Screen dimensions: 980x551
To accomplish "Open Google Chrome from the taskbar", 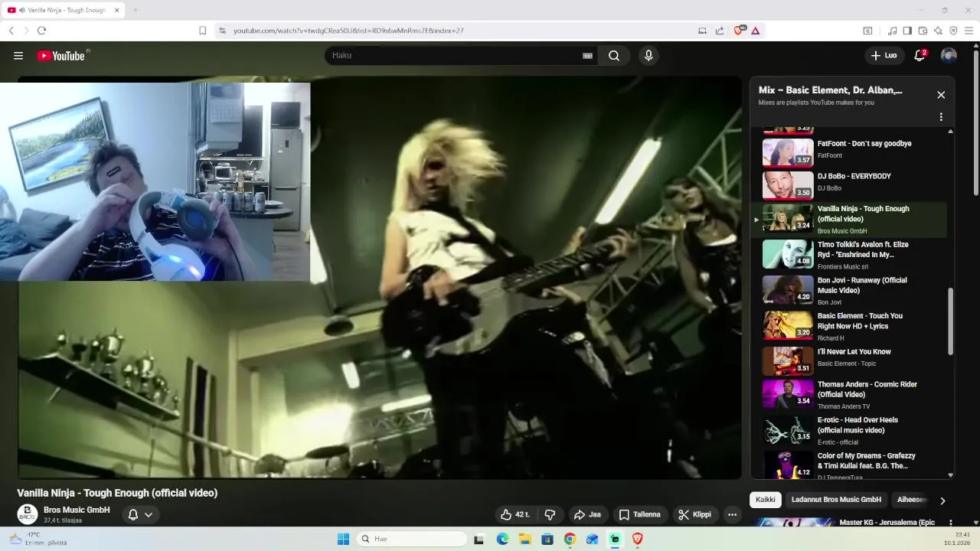I will click(x=570, y=539).
